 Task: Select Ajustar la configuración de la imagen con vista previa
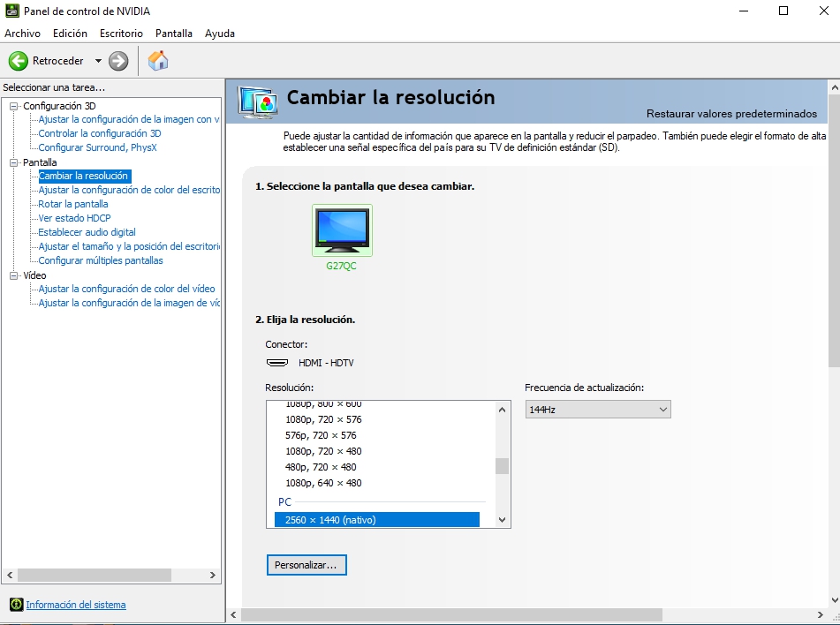(x=129, y=119)
